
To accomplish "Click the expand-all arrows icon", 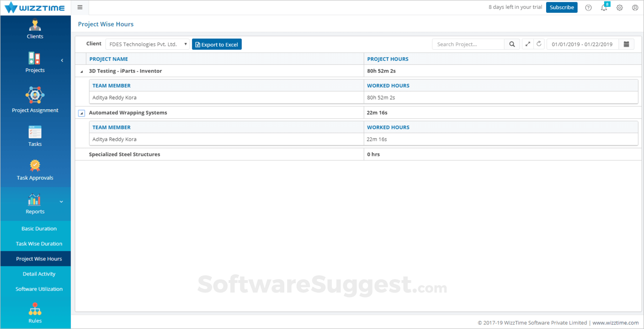I will pyautogui.click(x=528, y=44).
